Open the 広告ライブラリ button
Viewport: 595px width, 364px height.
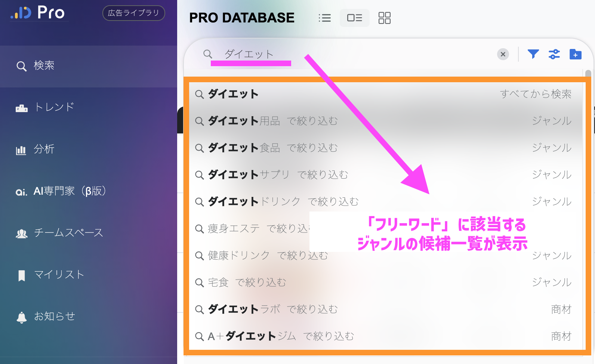point(133,13)
